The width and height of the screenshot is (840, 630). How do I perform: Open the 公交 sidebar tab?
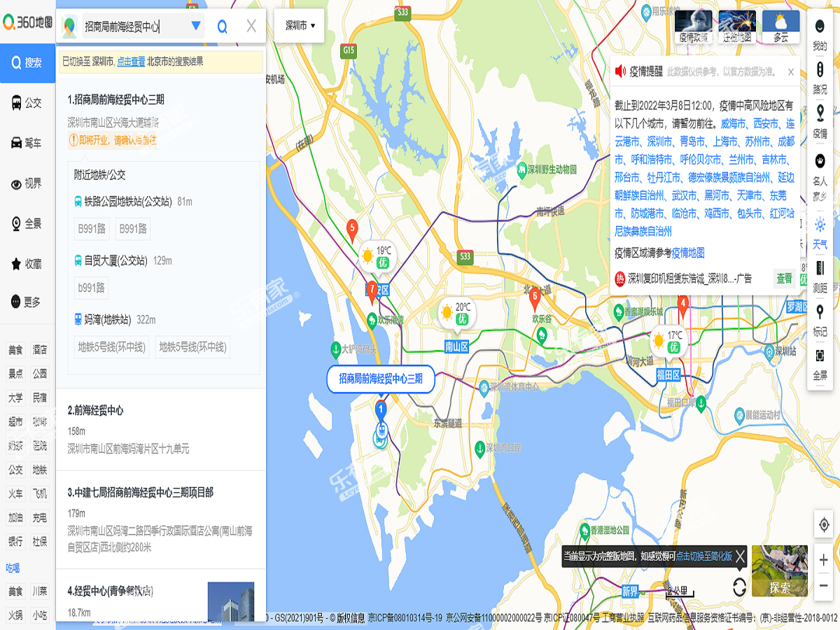point(28,103)
